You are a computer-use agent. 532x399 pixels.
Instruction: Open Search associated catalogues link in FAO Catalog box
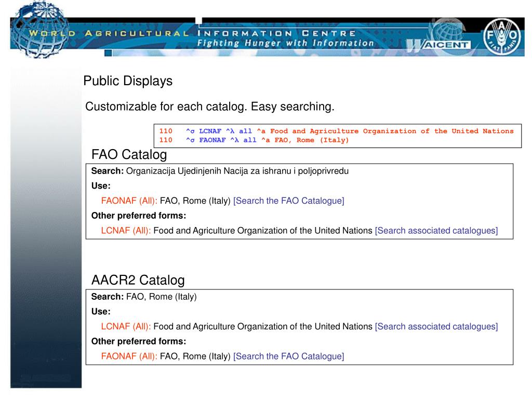pyautogui.click(x=436, y=231)
